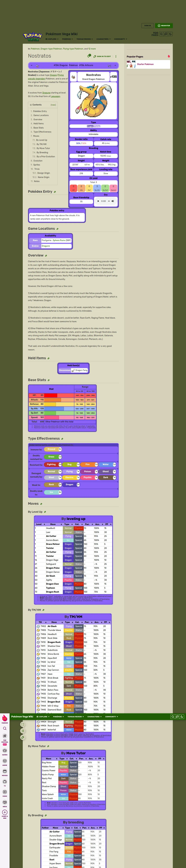
Task: Open the more actions kebab menu
Action: [x=116, y=56]
